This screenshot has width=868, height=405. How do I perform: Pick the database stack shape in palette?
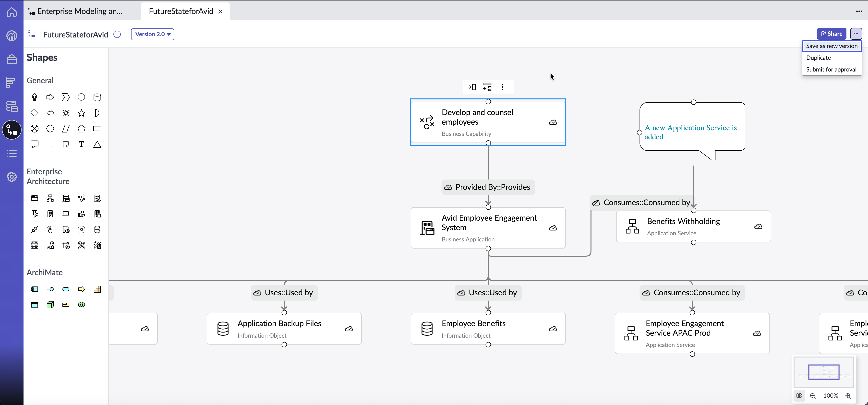[97, 229]
